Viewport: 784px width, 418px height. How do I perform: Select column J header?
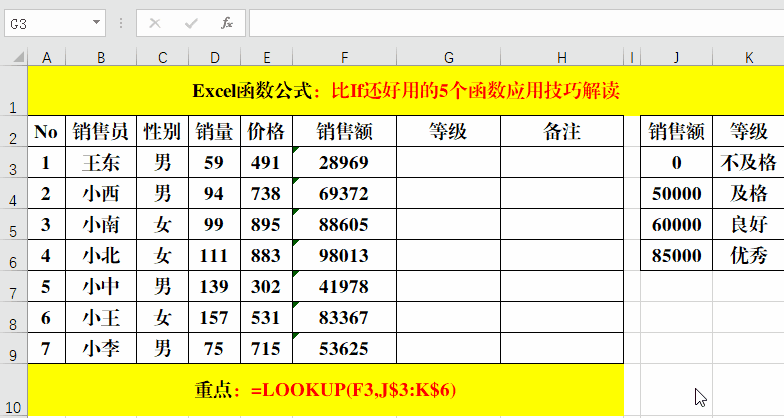(676, 58)
